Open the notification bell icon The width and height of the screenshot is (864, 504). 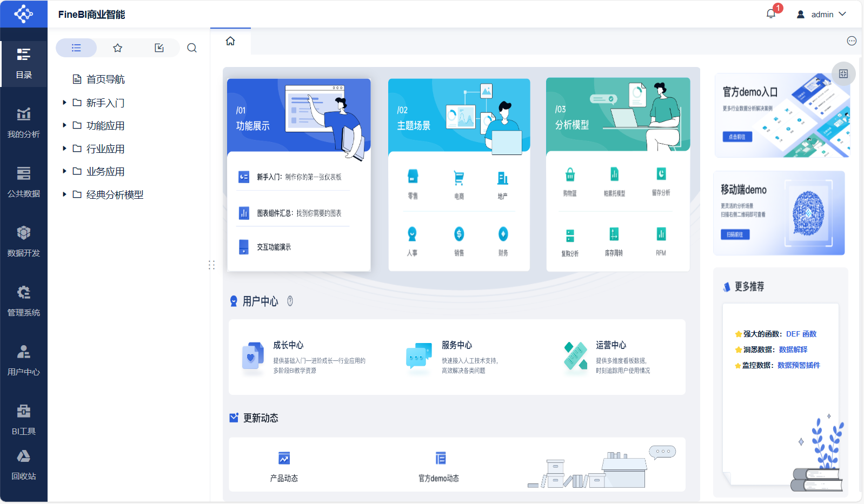coord(771,14)
